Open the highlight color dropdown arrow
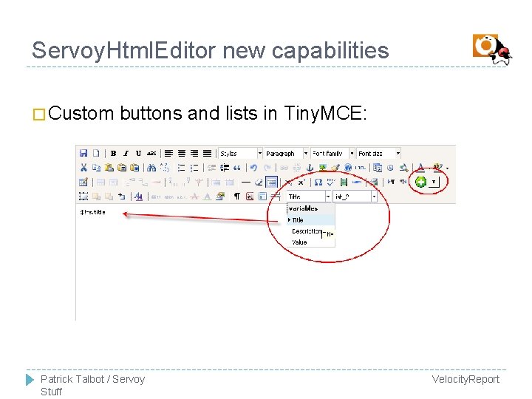 (x=448, y=168)
